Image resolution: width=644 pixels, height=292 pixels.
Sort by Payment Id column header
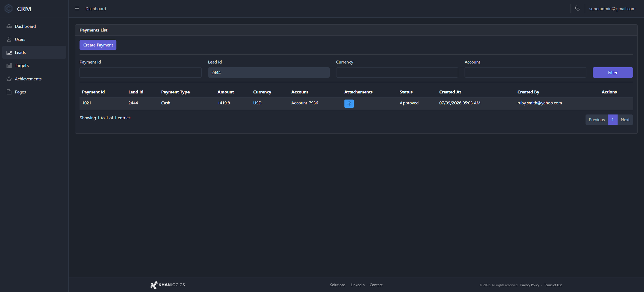[93, 92]
